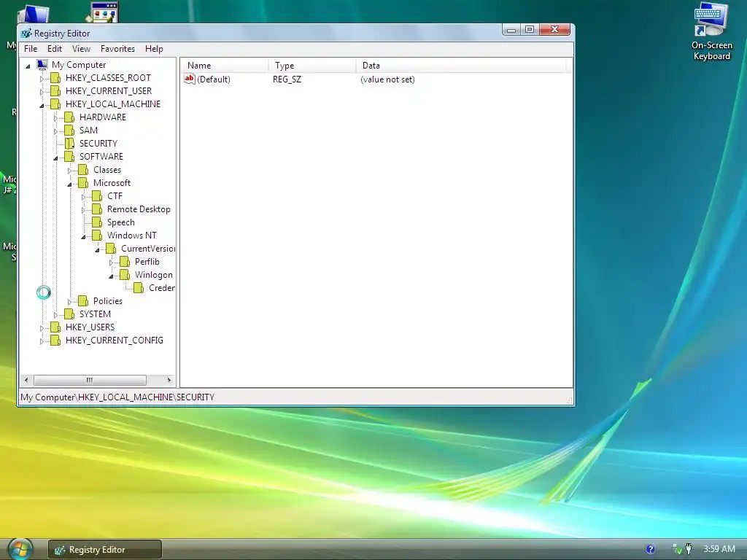This screenshot has width=747, height=560.
Task: Expand the SYSTEM key arrow
Action: click(x=55, y=315)
